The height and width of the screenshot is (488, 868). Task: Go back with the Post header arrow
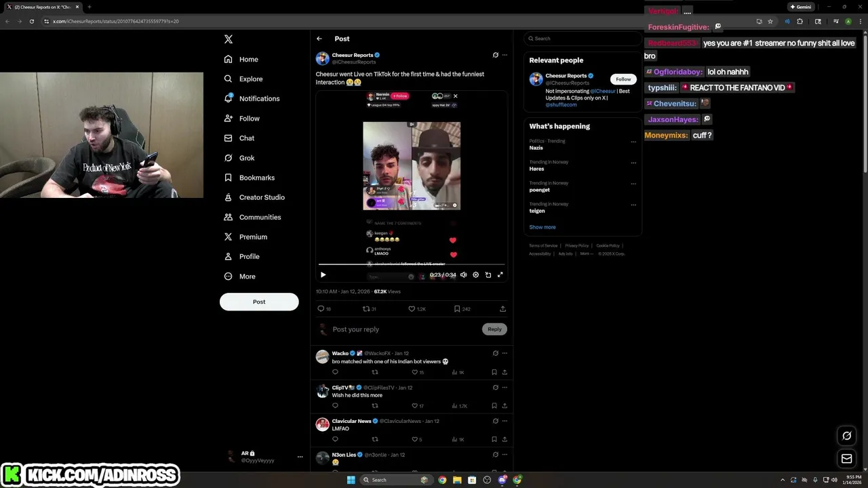tap(319, 39)
